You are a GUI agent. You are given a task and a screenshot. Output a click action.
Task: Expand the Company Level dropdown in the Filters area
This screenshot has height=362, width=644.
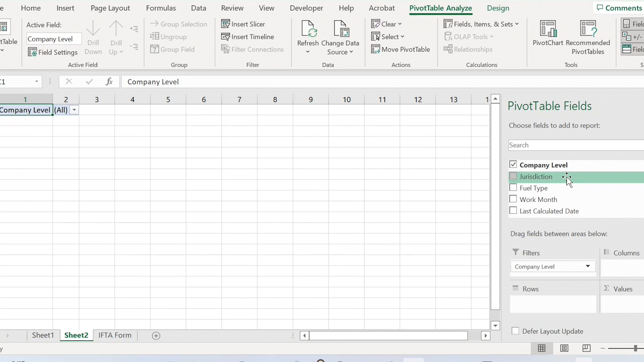tap(588, 266)
